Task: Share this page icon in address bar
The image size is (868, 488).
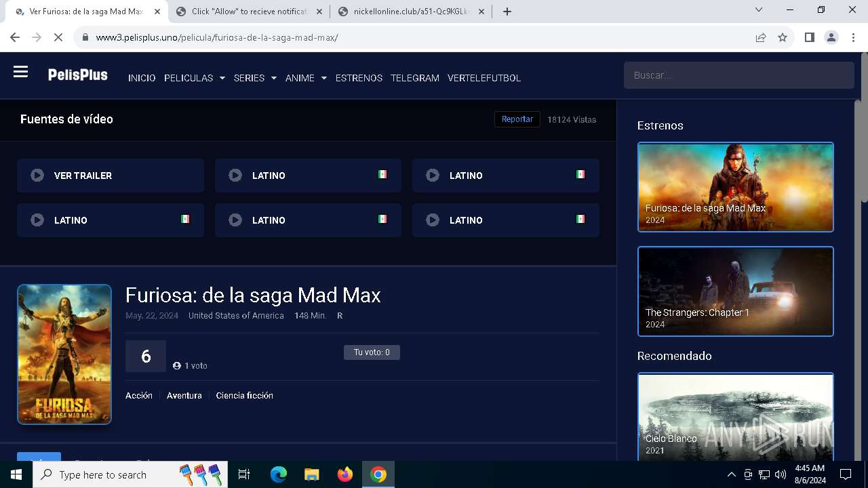Action: point(761,37)
